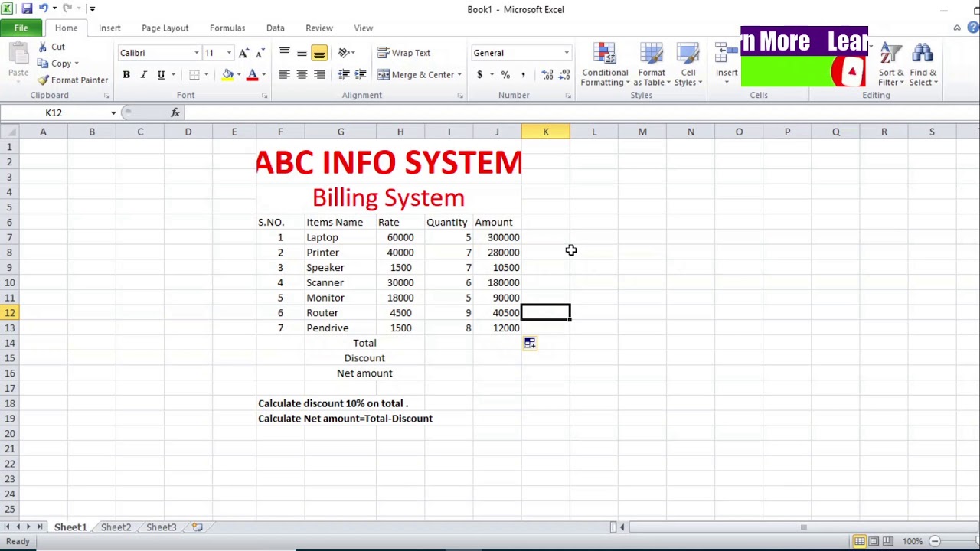The height and width of the screenshot is (551, 980).
Task: Apply Percent Style format
Action: coord(505,75)
